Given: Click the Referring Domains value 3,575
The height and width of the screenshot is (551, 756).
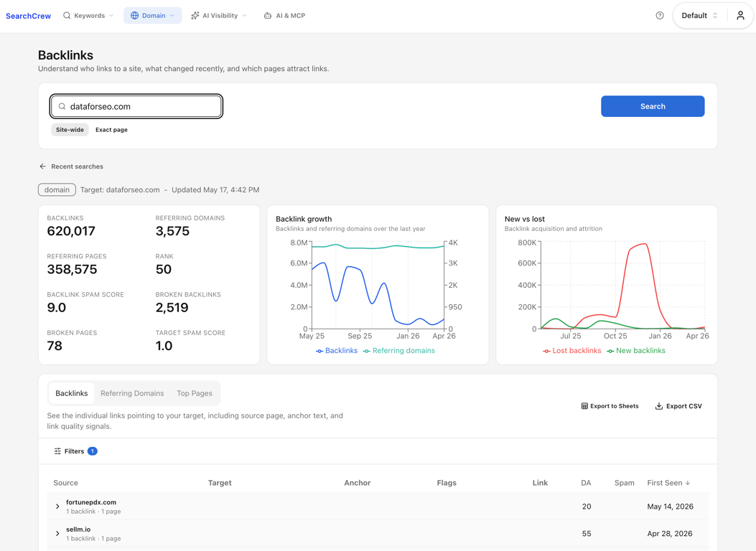Looking at the screenshot, I should click(172, 231).
